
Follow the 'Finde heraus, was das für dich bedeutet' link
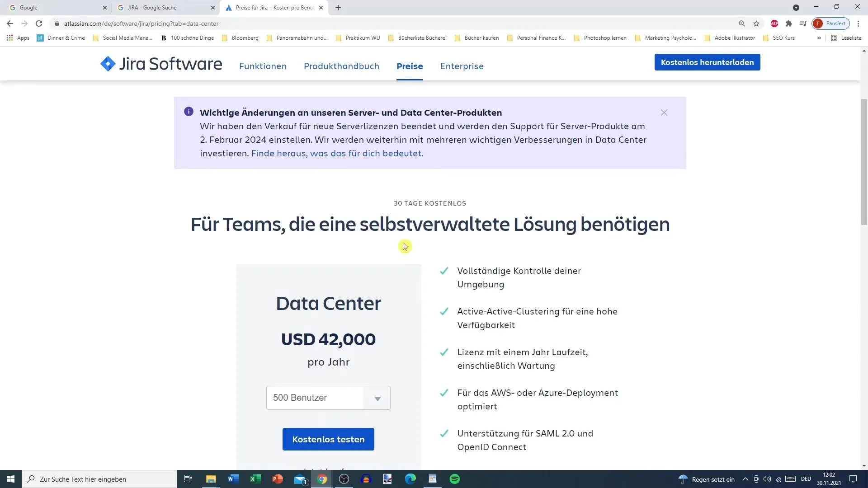(x=337, y=153)
